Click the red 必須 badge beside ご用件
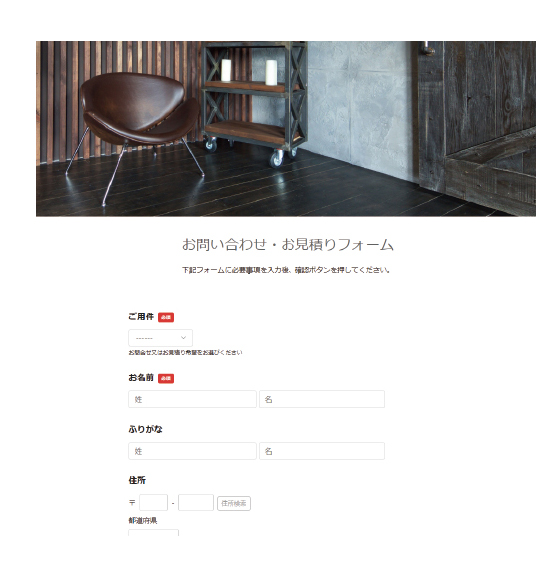This screenshot has width=536, height=566. (166, 317)
